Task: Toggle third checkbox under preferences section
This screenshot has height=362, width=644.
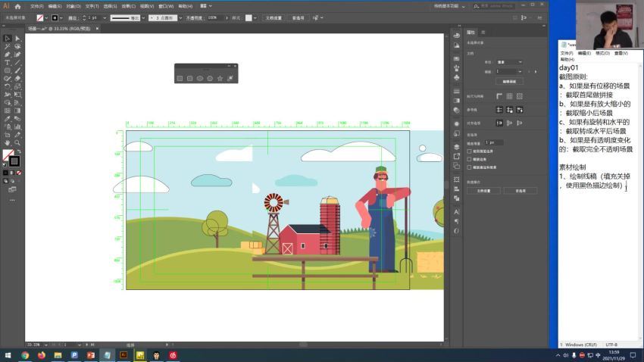Action: pos(470,167)
